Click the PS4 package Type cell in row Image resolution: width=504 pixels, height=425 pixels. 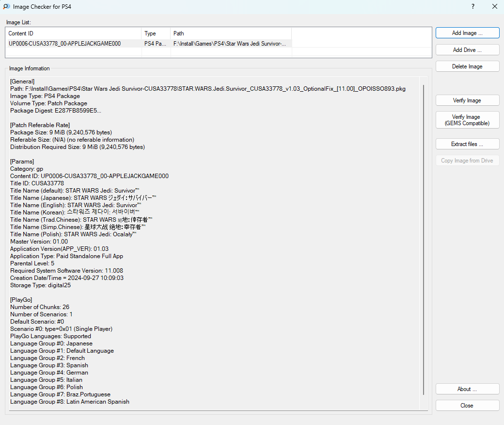156,44
